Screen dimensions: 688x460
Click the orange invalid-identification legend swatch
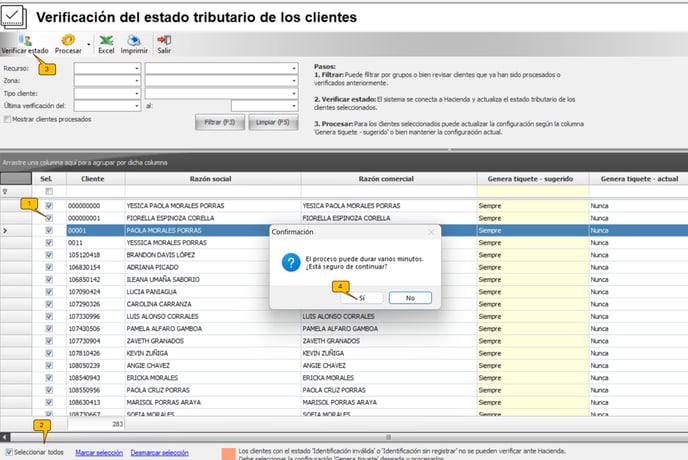click(229, 454)
